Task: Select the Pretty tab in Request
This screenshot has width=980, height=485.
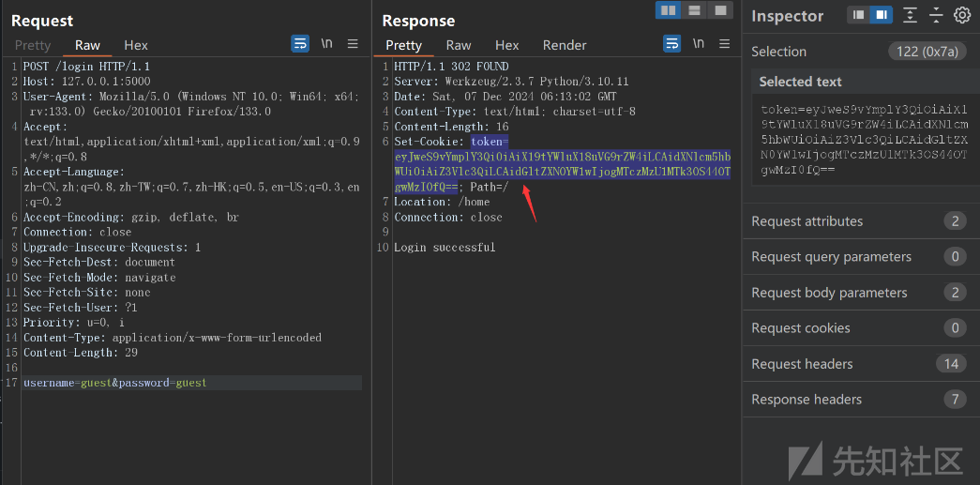Action: [x=33, y=45]
